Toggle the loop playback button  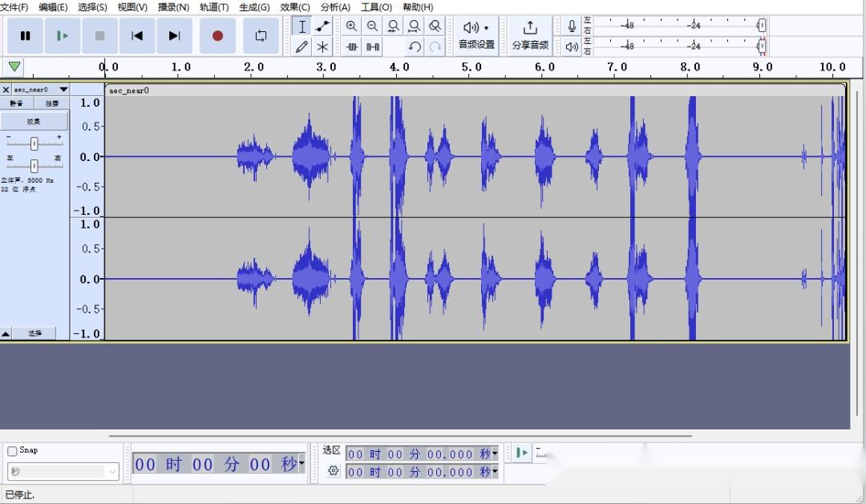(261, 36)
